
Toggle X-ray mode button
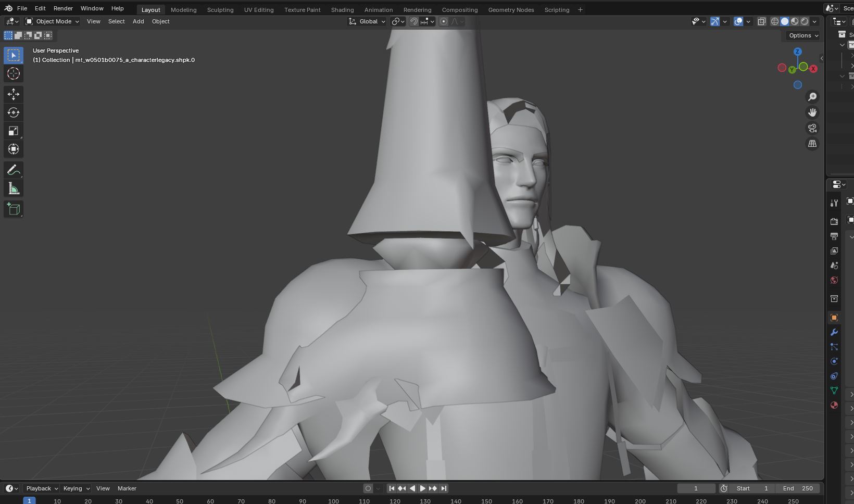[762, 21]
